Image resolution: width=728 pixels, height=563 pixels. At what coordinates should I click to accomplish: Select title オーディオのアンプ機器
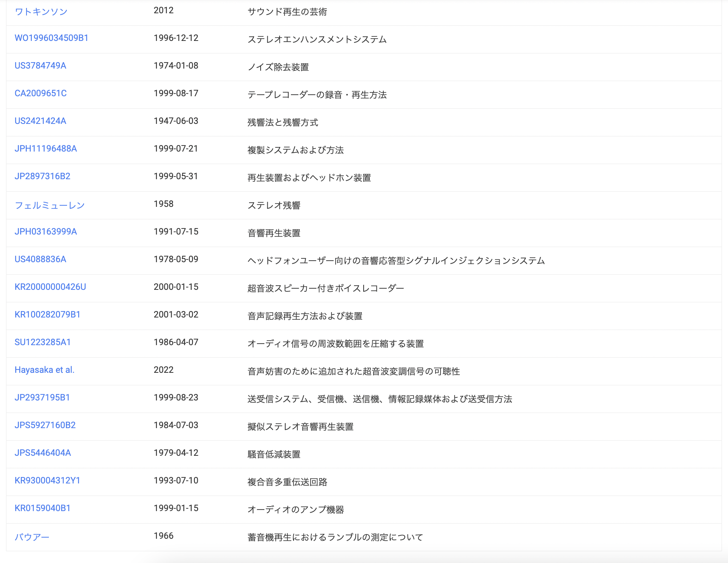[x=295, y=510]
